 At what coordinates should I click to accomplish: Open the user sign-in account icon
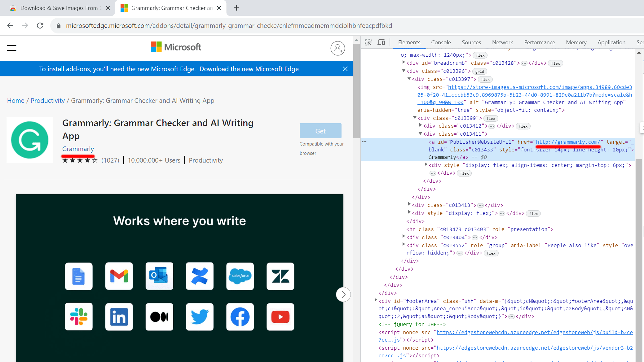click(337, 48)
